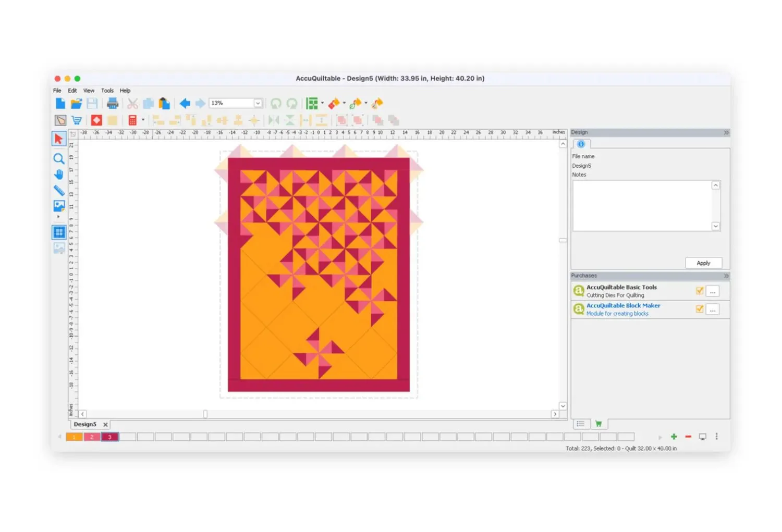782x532 pixels.
Task: Toggle AccuQuiltable Block Maker checkbox
Action: pyautogui.click(x=700, y=309)
